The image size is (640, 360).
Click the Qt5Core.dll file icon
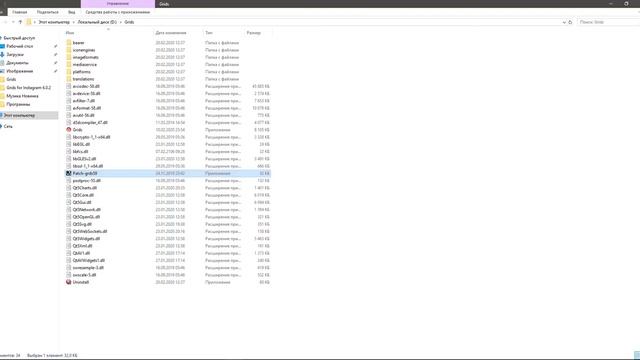pos(69,195)
